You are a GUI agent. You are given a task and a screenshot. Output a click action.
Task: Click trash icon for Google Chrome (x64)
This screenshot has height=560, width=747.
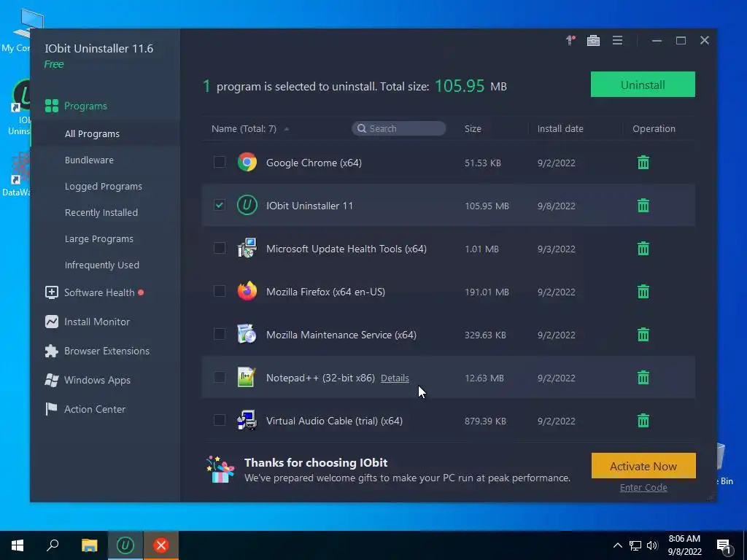(643, 163)
